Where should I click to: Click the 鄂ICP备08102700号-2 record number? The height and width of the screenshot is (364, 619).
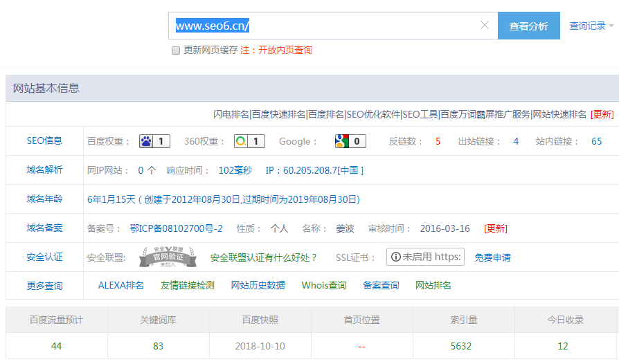click(176, 228)
